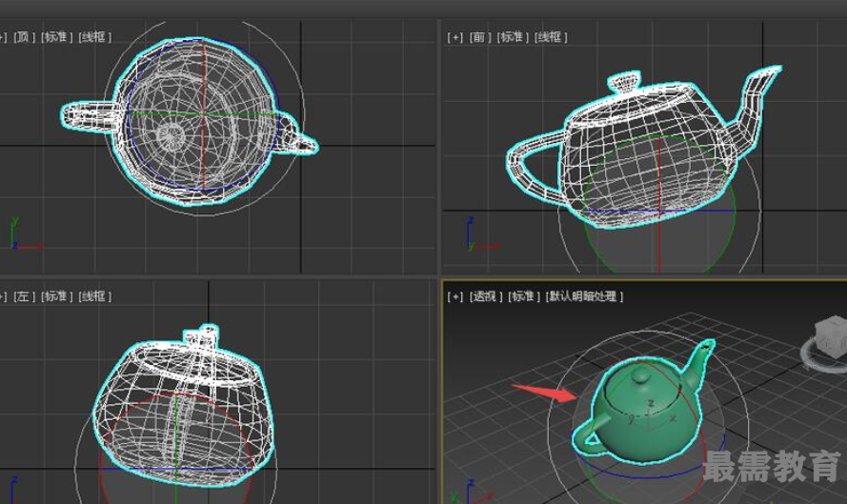This screenshot has width=847, height=504.
Task: Open the [左] view label menu
Action: coord(24,296)
